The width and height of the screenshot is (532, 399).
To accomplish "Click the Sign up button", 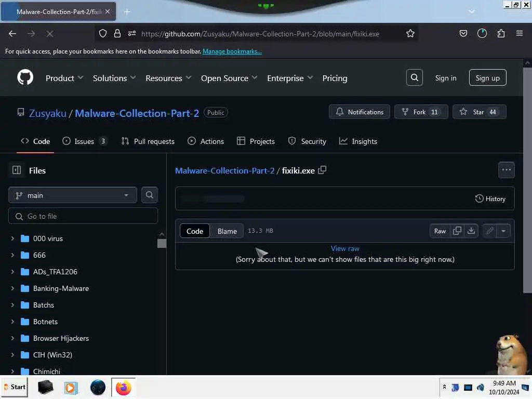I will click(x=487, y=78).
